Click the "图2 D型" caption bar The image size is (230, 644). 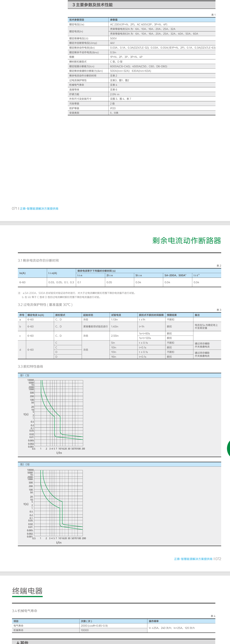point(25,464)
